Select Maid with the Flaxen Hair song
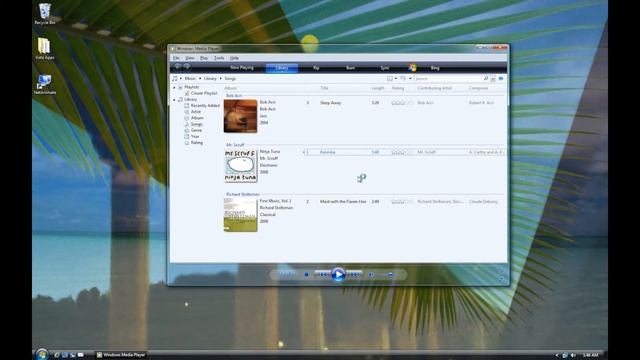 [x=404, y=202]
